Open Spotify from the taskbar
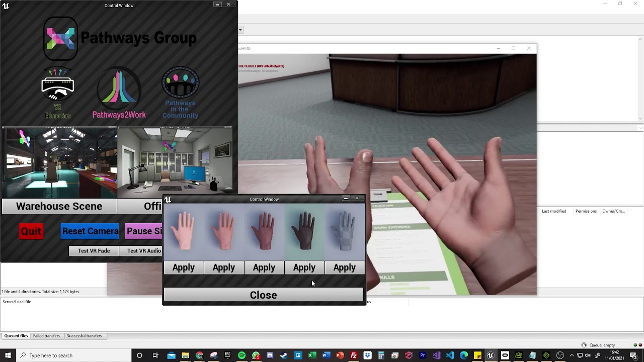 (242, 355)
